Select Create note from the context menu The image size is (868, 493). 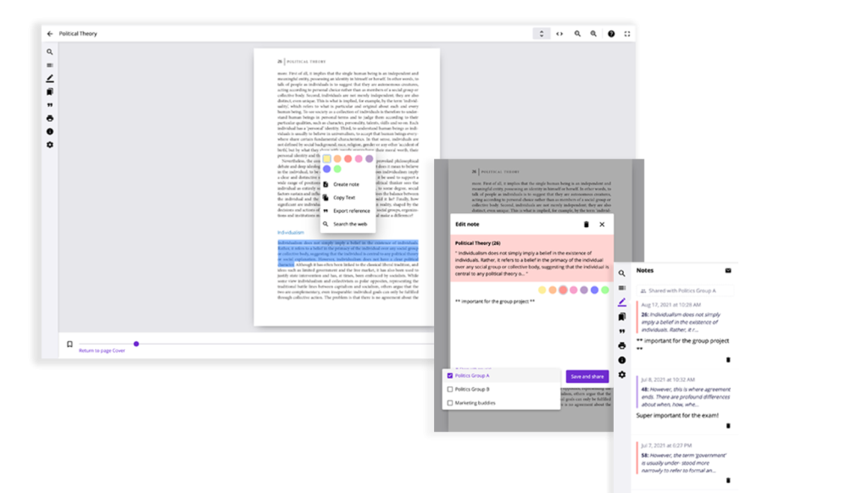346,184
